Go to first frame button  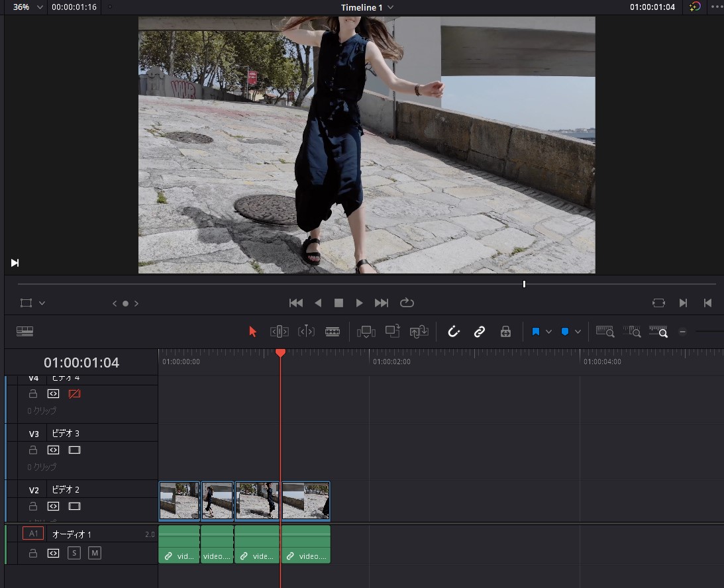point(296,303)
